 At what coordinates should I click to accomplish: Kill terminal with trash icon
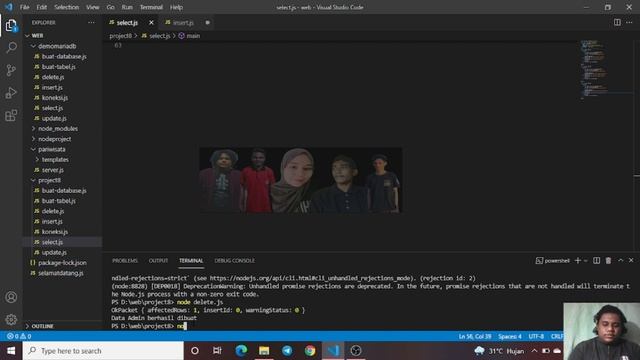608,260
